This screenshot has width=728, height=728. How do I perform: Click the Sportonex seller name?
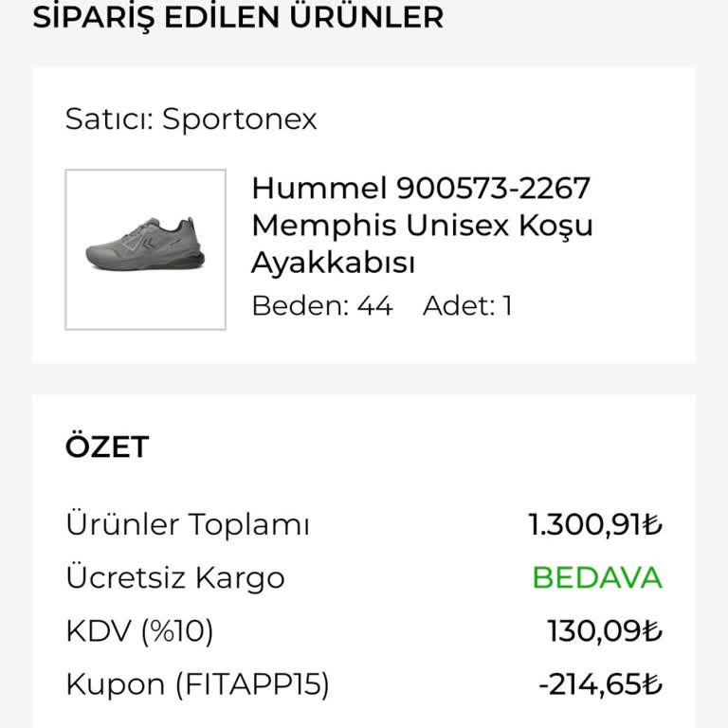[239, 119]
